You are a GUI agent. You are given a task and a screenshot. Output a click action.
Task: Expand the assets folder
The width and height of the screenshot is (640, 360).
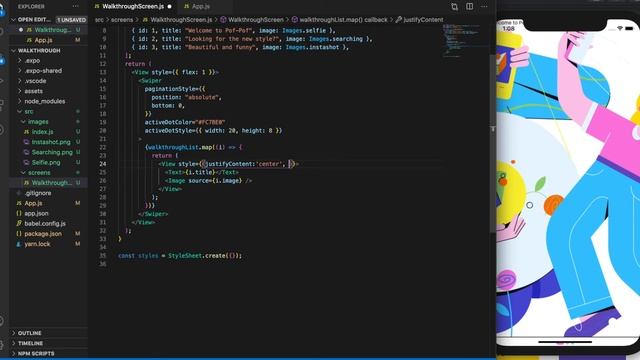point(33,91)
